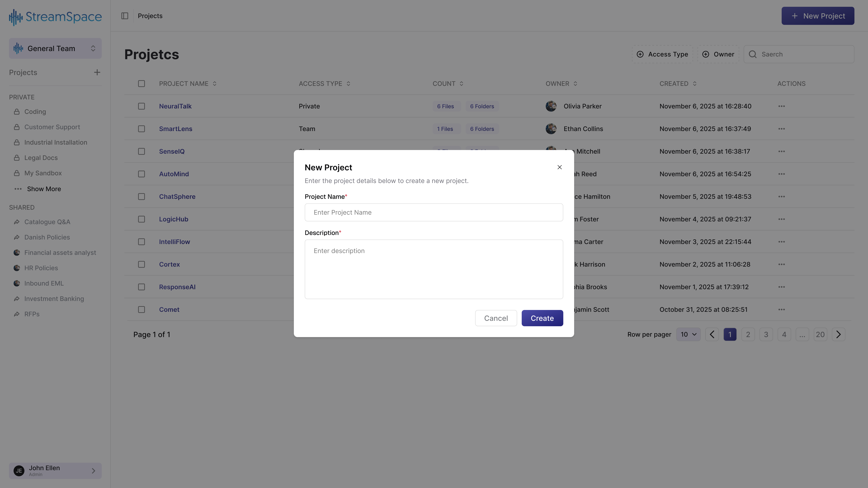This screenshot has width=868, height=488.
Task: Open Financial assets analyst project
Action: [x=60, y=253]
